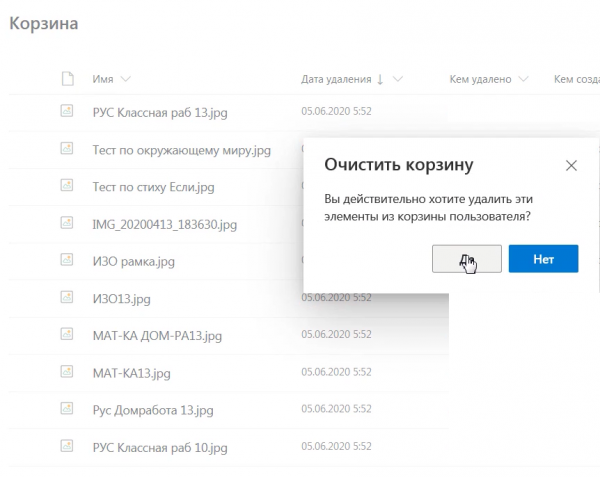Expand the Кем удалено column dropdown
The height and width of the screenshot is (477, 600).
522,79
